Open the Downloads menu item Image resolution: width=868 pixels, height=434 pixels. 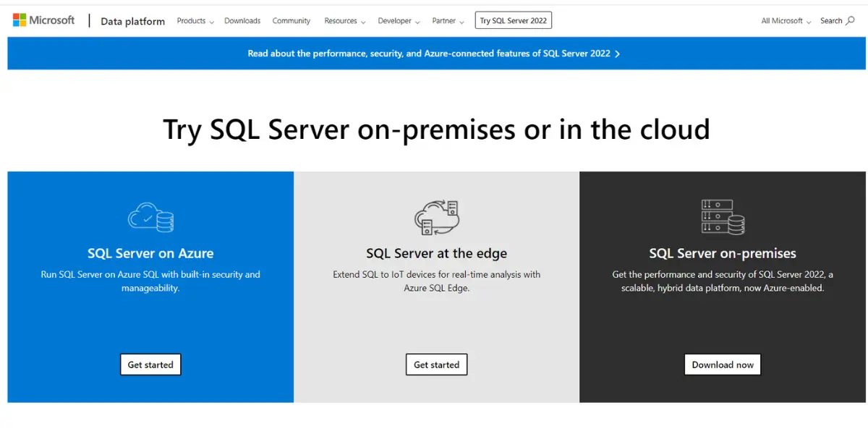242,21
